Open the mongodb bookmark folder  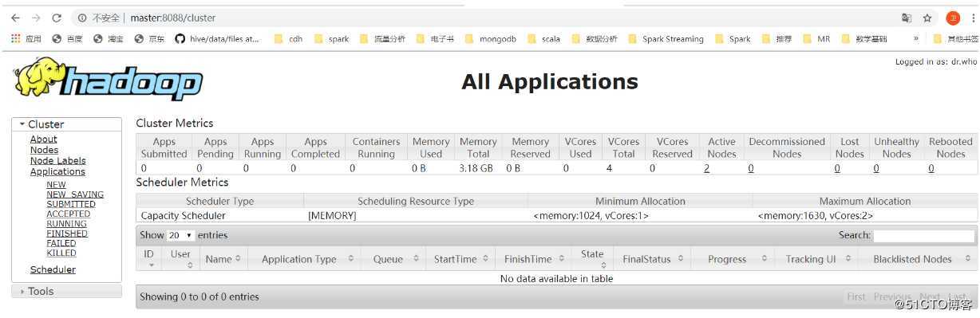click(x=491, y=38)
